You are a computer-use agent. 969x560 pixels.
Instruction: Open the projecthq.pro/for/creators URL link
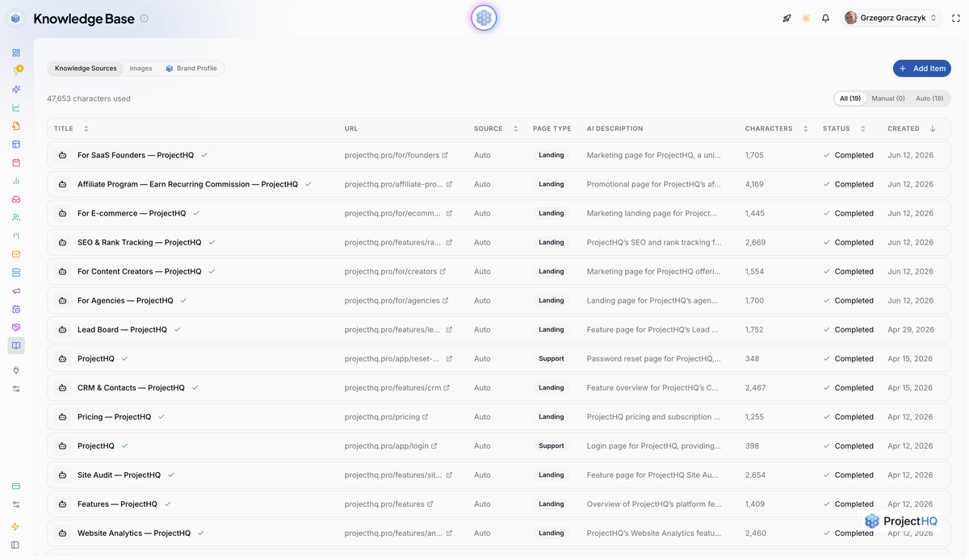(x=395, y=272)
